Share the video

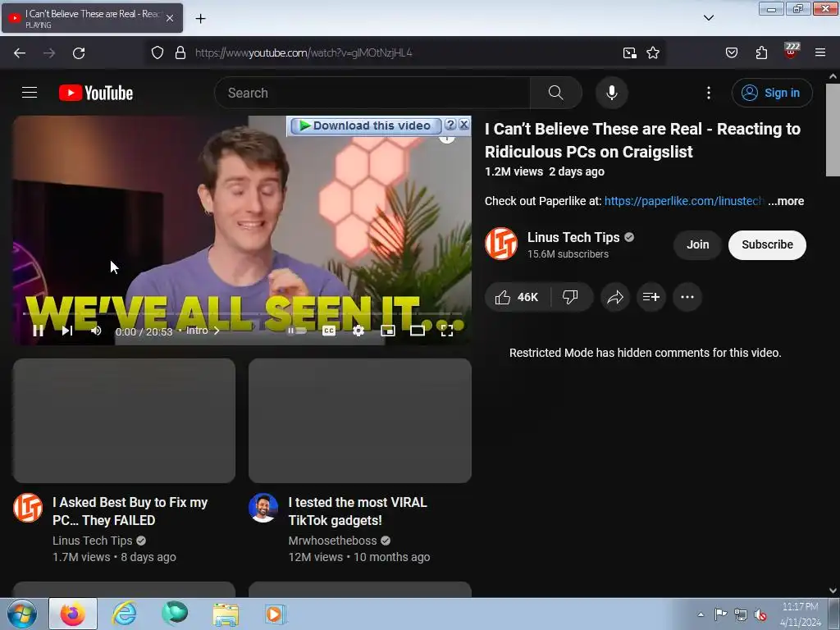(x=615, y=297)
